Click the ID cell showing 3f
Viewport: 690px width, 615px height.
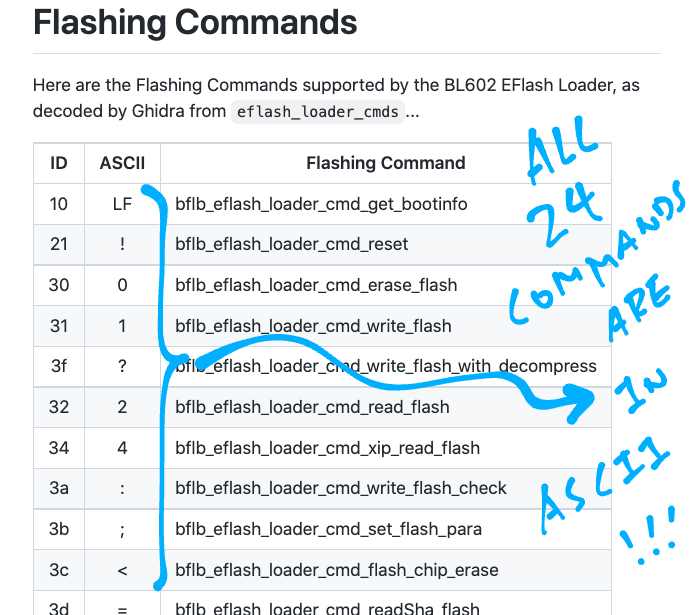click(59, 366)
